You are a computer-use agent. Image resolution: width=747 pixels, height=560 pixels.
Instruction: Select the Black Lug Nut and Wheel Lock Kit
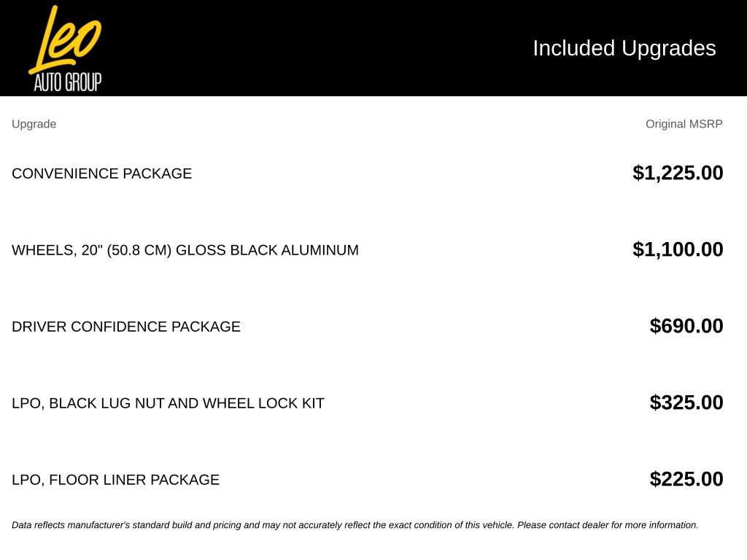pos(169,403)
